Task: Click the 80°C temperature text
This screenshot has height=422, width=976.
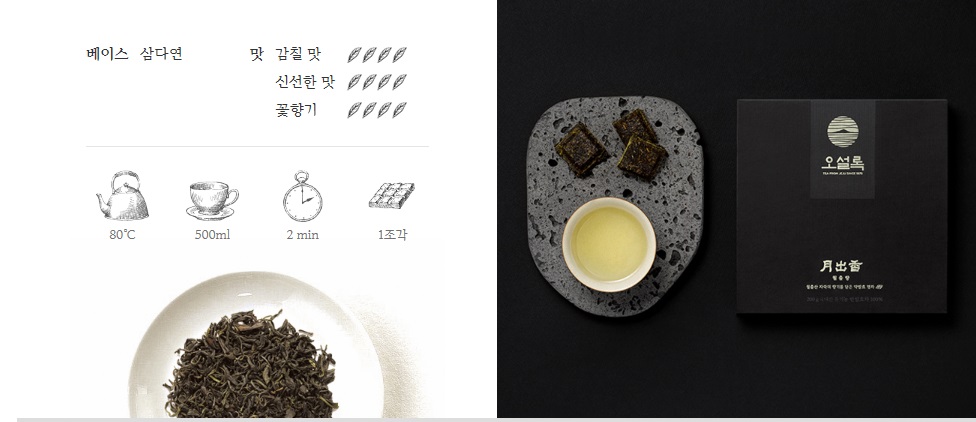Action: click(123, 235)
